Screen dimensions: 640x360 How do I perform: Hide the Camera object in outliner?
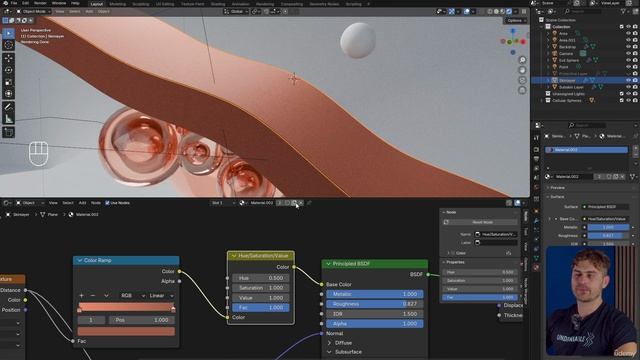click(x=628, y=53)
